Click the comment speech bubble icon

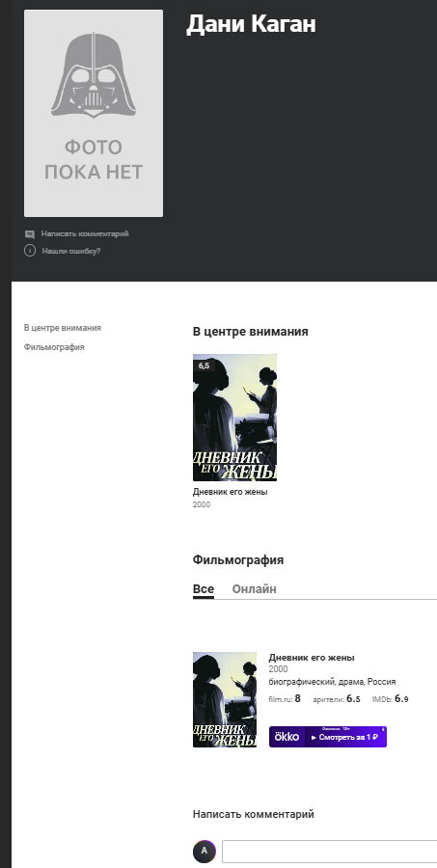click(x=30, y=234)
